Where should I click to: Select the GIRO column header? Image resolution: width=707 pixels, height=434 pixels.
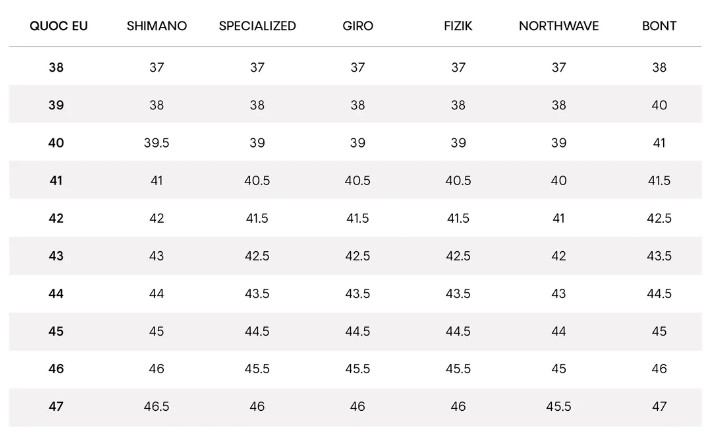(x=358, y=26)
